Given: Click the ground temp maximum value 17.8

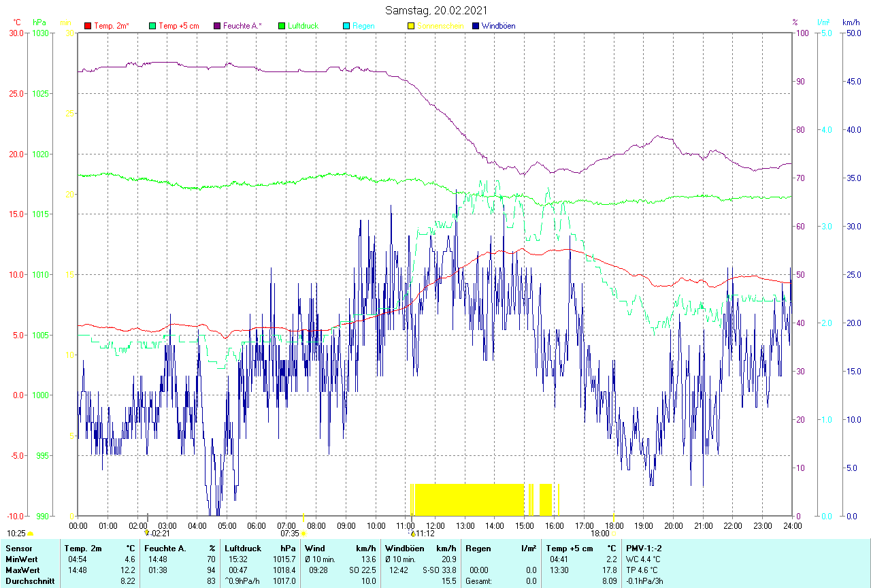Looking at the screenshot, I should pos(610,570).
